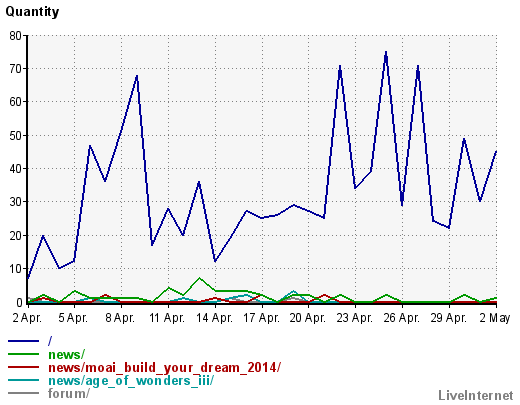
Task: Click the gray legend line swatch
Action: (23, 393)
